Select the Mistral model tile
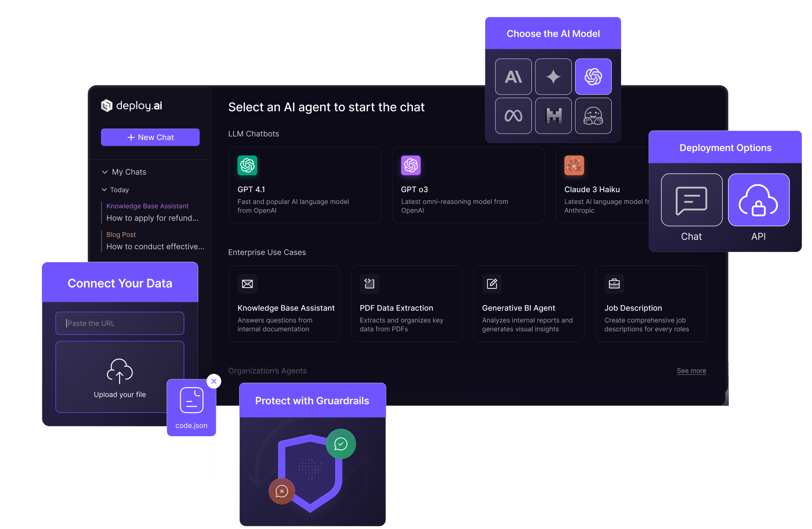 tap(553, 116)
